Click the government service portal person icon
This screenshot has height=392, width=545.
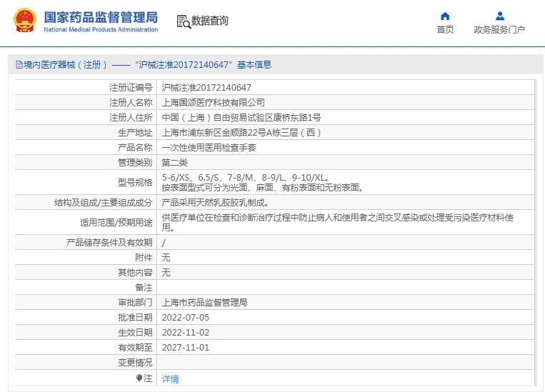[500, 16]
